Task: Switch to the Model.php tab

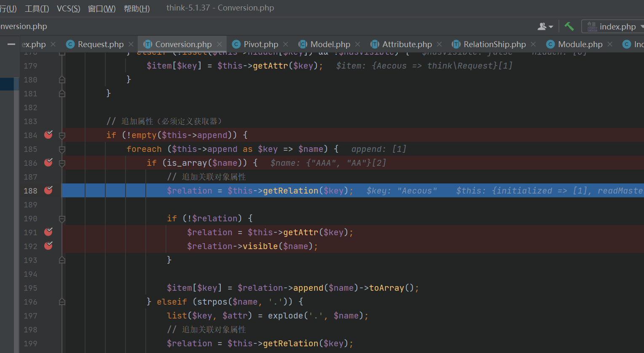Action: click(x=330, y=44)
